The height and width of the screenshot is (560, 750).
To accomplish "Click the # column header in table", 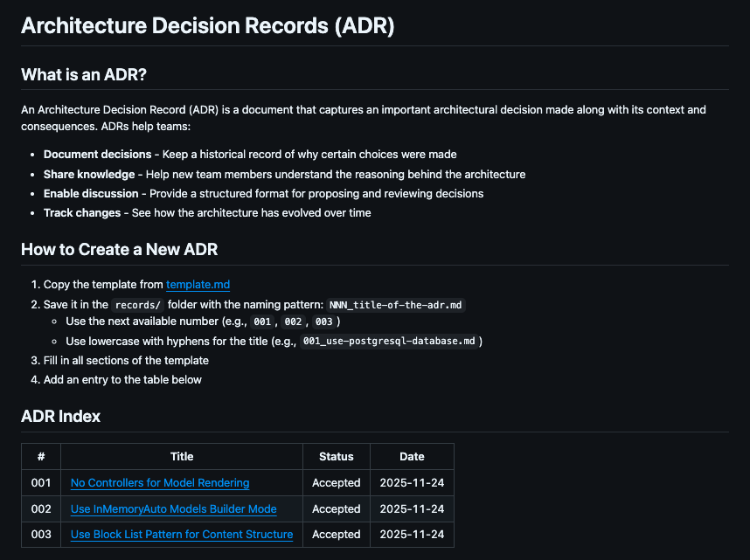I will point(41,457).
